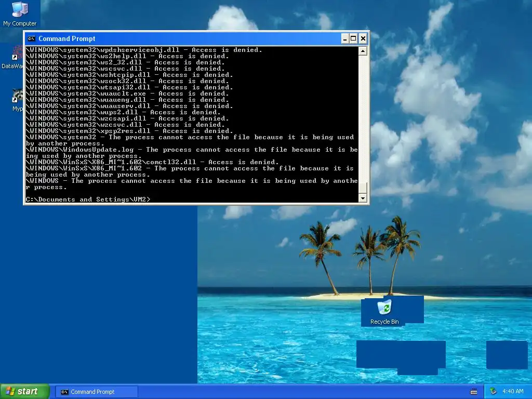
Task: Click the Command Prompt title bar text
Action: point(67,38)
